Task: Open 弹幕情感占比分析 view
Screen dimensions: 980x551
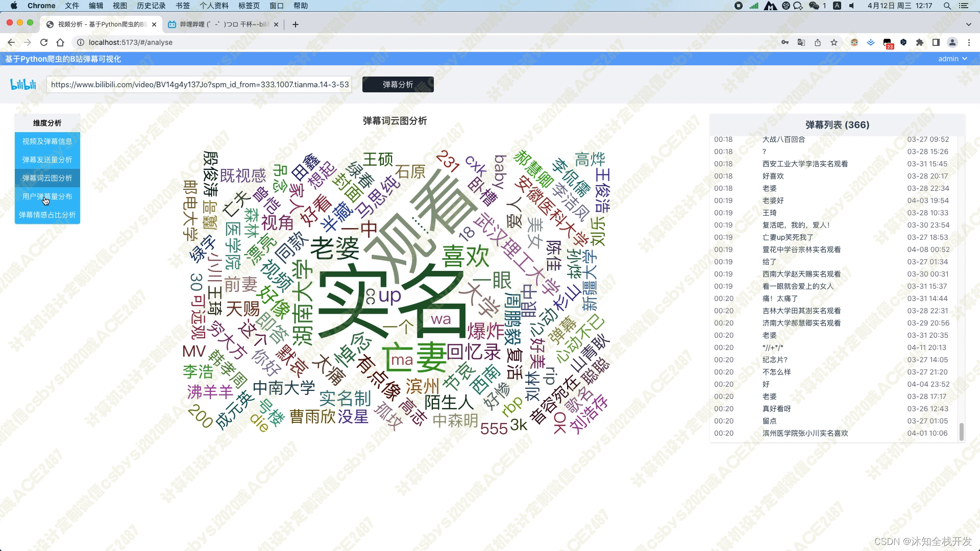Action: [47, 215]
